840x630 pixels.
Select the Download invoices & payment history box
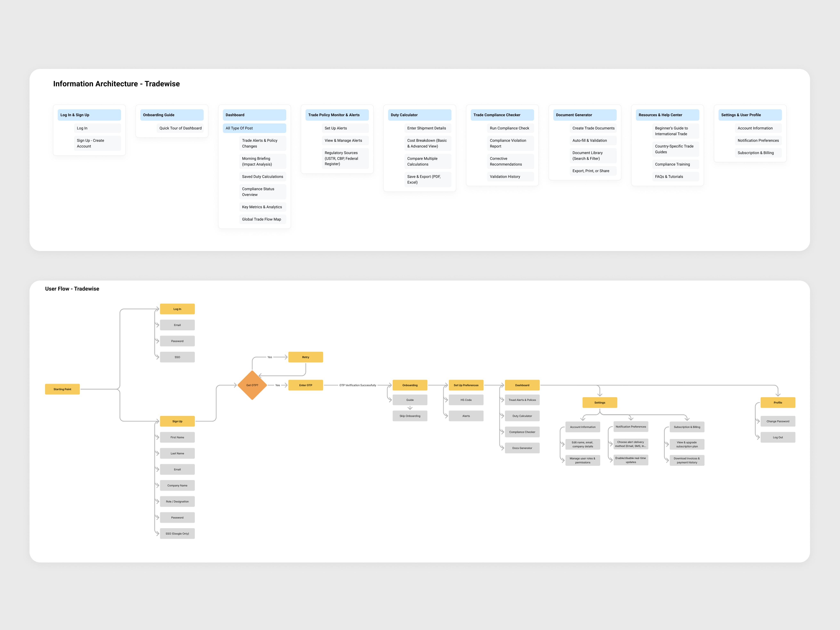coord(687,460)
